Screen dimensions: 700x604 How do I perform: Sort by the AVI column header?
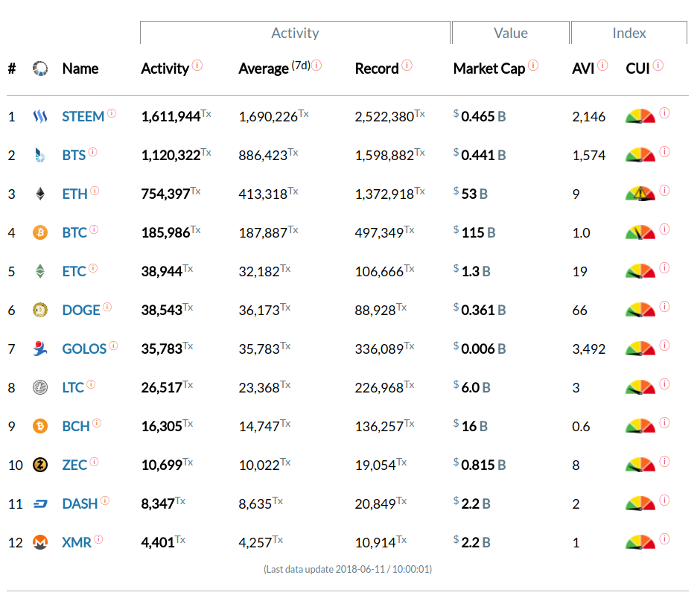[x=583, y=69]
